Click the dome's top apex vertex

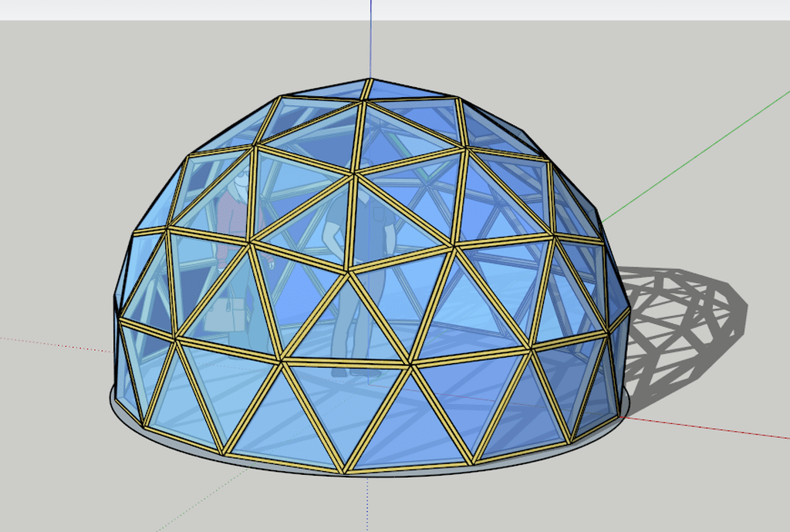370,79
